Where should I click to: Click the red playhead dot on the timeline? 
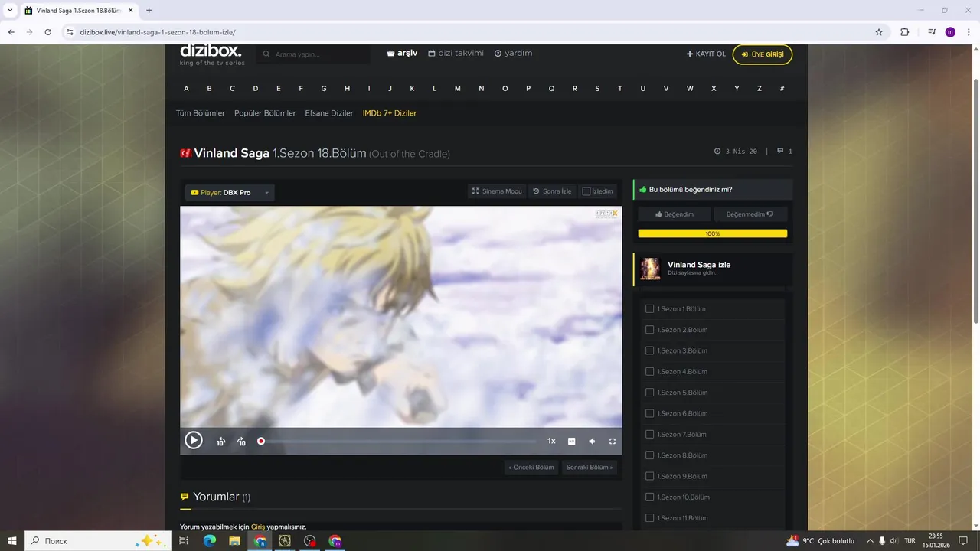tap(261, 441)
